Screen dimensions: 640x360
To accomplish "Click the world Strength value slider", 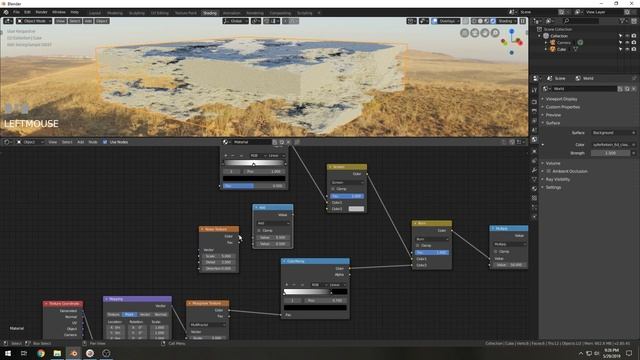I will 610,153.
